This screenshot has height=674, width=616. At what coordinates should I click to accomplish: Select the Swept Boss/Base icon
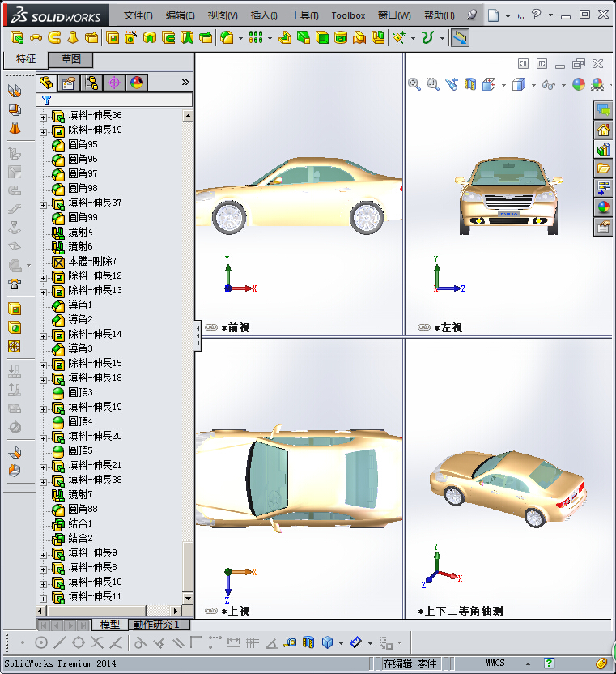(54, 38)
